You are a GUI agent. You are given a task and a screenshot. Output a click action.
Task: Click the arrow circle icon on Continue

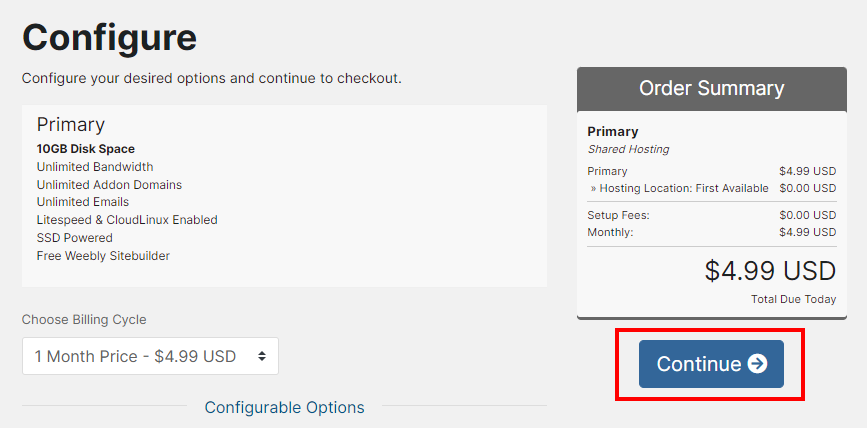[x=758, y=364]
